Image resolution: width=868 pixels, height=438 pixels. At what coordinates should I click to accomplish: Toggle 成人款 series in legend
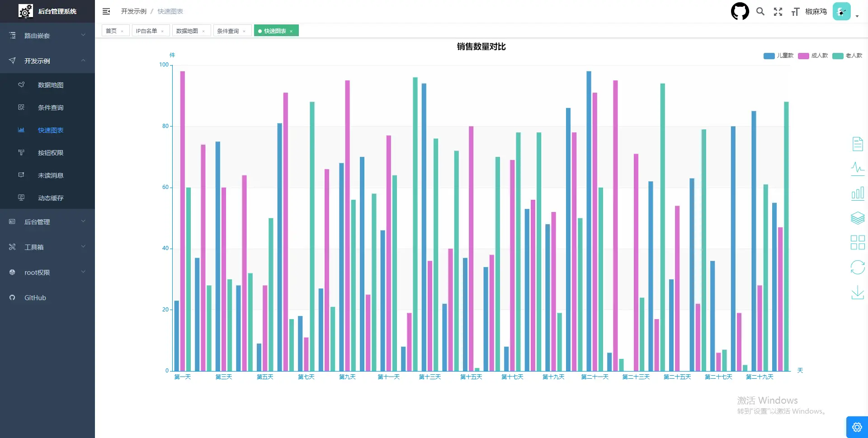[x=812, y=56]
